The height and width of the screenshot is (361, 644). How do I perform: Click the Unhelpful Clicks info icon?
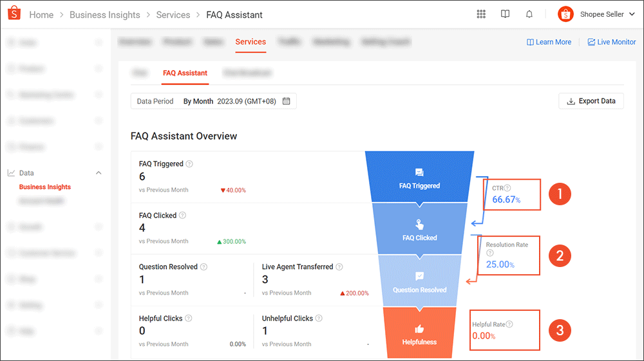pyautogui.click(x=319, y=319)
